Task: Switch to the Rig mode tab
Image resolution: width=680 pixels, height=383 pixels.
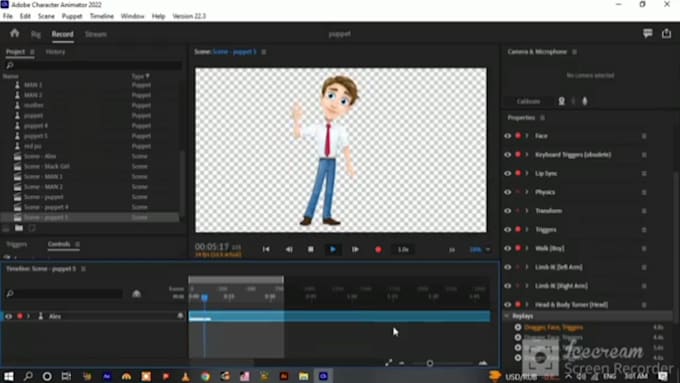Action: pyautogui.click(x=36, y=34)
